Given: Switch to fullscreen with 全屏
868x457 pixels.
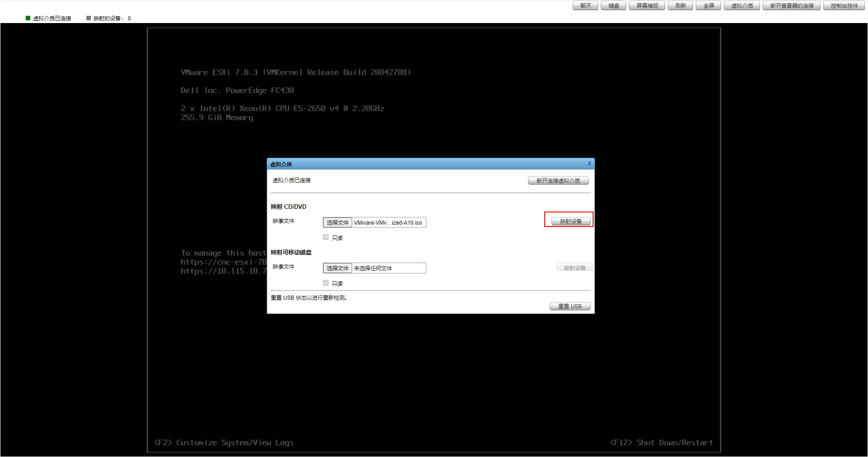Looking at the screenshot, I should 708,5.
